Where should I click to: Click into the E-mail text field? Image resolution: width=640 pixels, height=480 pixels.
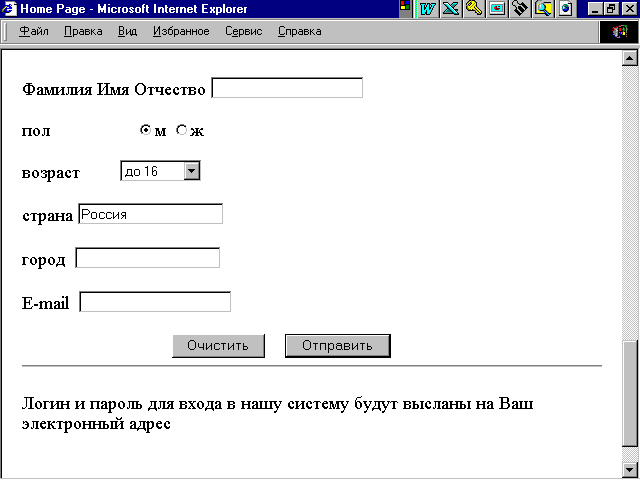[x=155, y=302]
